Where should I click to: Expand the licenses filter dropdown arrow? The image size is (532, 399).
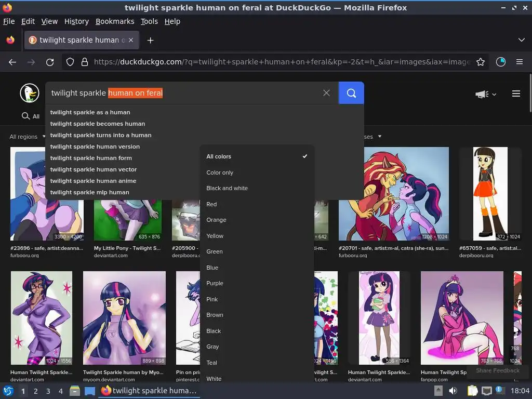click(x=380, y=137)
